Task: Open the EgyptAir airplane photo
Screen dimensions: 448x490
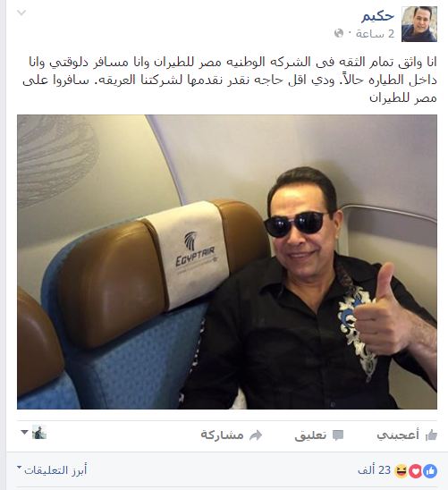Action: (x=227, y=262)
